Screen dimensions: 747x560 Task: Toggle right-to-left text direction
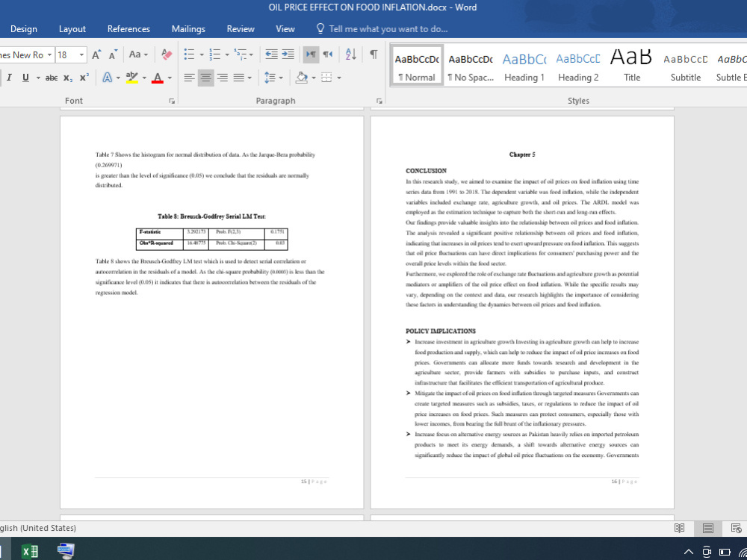click(328, 55)
